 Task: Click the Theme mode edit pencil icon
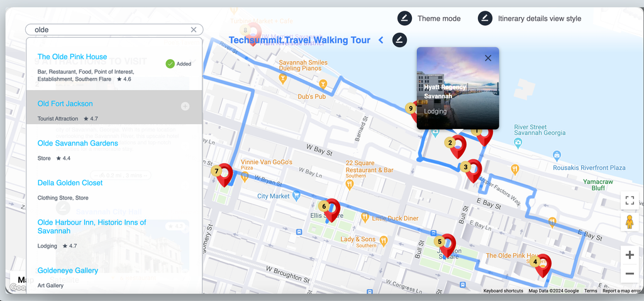(404, 18)
